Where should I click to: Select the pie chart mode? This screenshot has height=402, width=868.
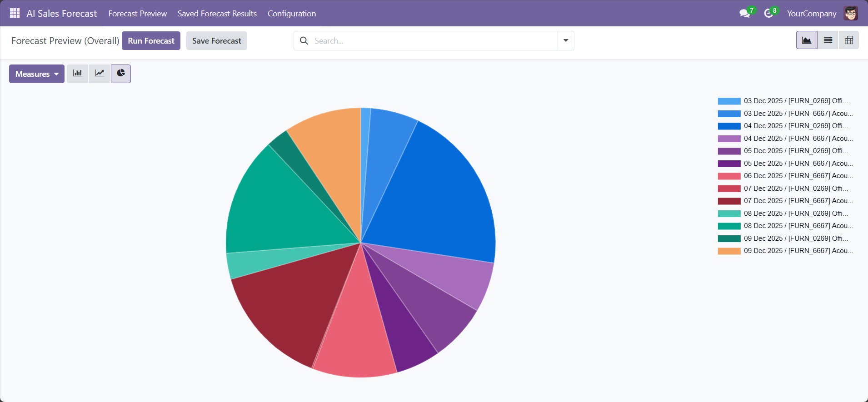pyautogui.click(x=121, y=74)
